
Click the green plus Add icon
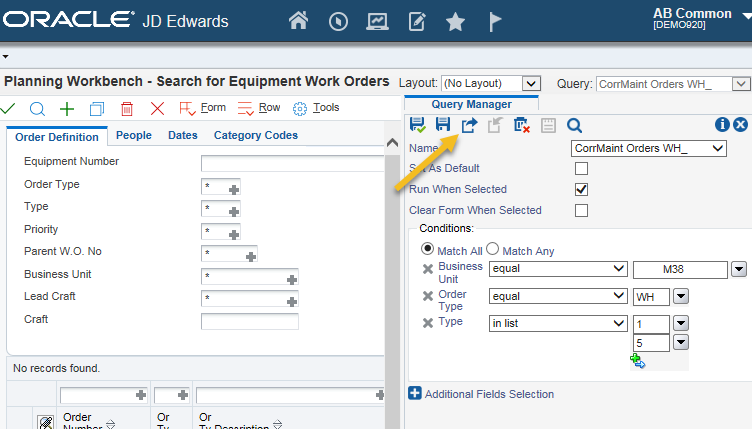coord(67,109)
